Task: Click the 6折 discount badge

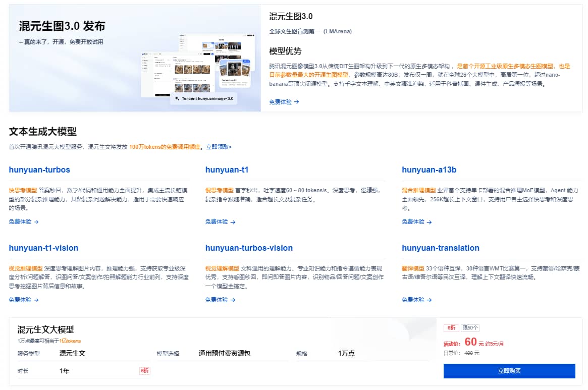Action: [x=451, y=328]
